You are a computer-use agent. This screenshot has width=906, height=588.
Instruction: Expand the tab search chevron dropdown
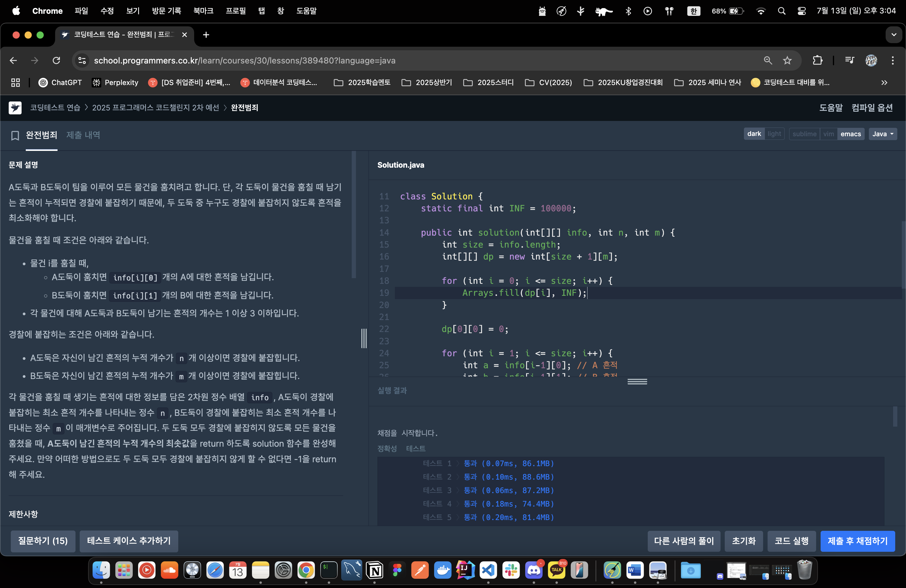(x=894, y=35)
